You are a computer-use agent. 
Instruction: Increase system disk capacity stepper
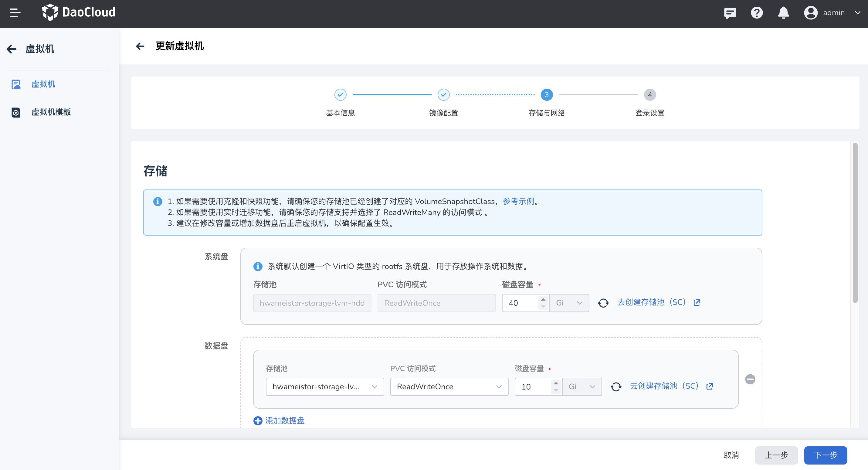tap(543, 299)
